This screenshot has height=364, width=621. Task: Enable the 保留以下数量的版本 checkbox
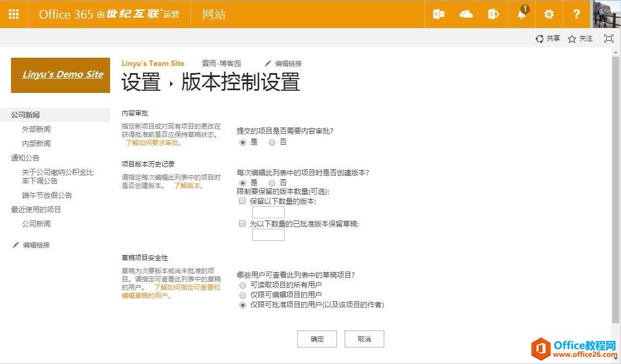pyautogui.click(x=242, y=201)
